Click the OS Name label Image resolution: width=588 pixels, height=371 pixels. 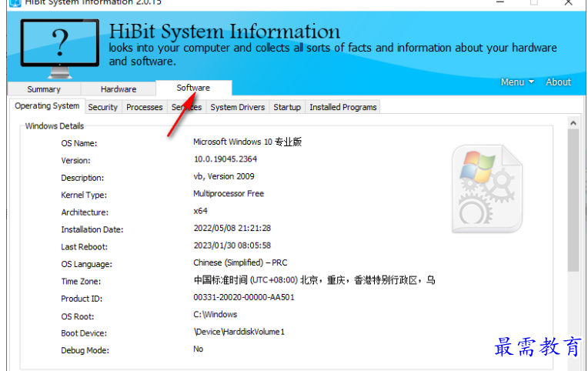tap(79, 143)
